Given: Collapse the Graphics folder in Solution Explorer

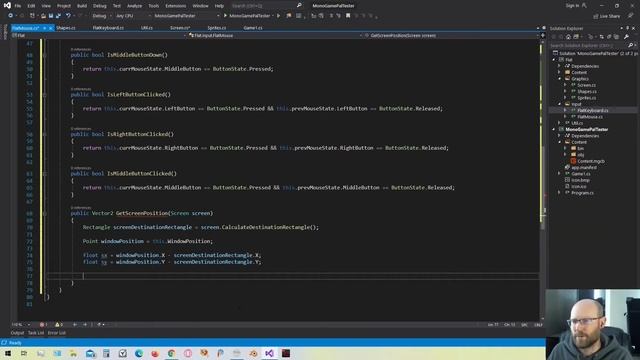Looking at the screenshot, I should click(560, 79).
